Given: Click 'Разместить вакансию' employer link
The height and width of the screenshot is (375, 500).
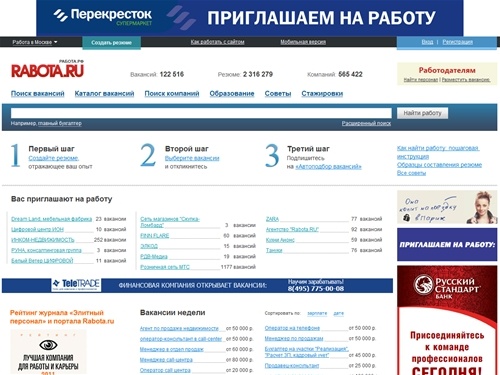Looking at the screenshot, I should point(466,80).
